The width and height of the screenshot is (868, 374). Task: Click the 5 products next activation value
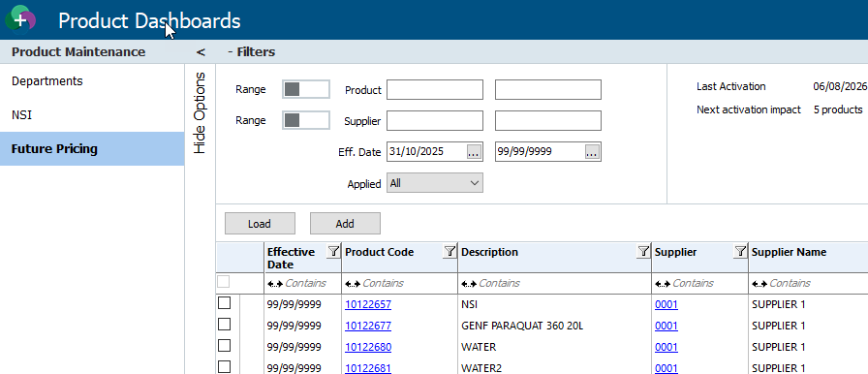click(838, 109)
